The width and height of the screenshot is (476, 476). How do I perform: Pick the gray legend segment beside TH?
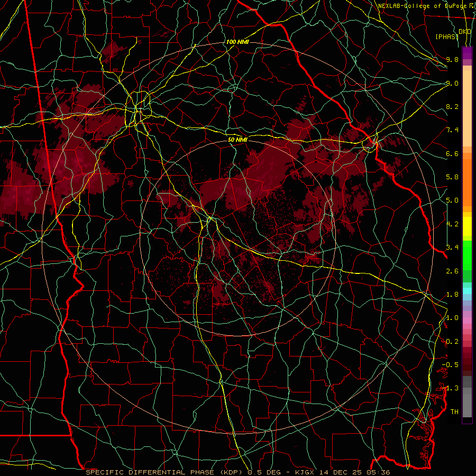coord(467,405)
